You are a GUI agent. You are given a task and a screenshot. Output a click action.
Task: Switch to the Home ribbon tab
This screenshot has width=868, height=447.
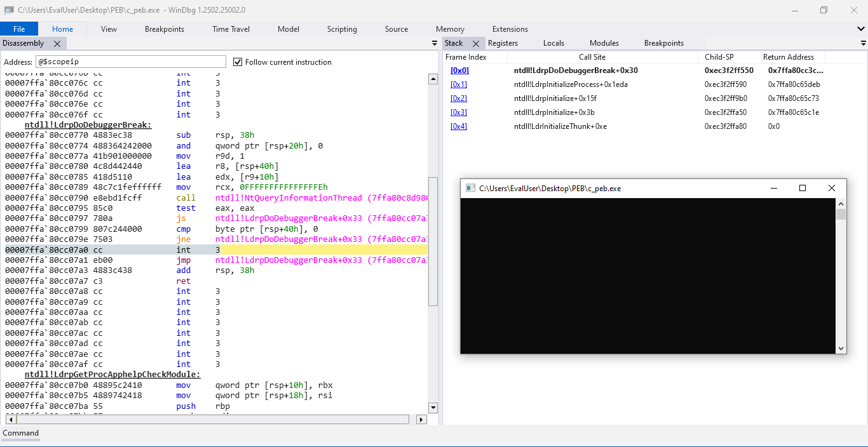click(x=62, y=29)
